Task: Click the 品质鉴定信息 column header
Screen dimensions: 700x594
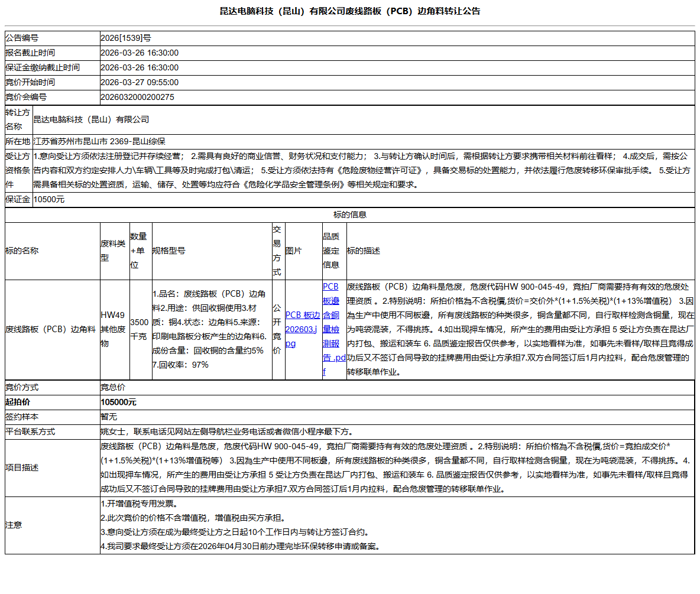Action: [330, 251]
